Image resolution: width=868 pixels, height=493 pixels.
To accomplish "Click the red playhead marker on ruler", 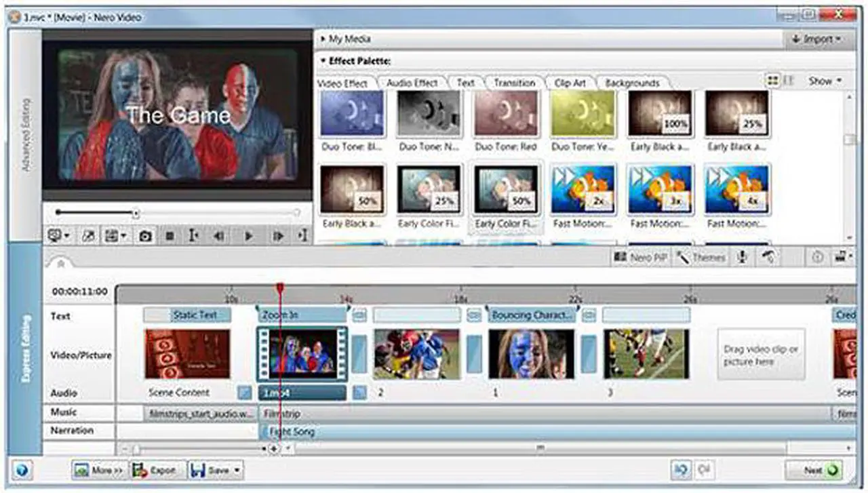I will [279, 290].
